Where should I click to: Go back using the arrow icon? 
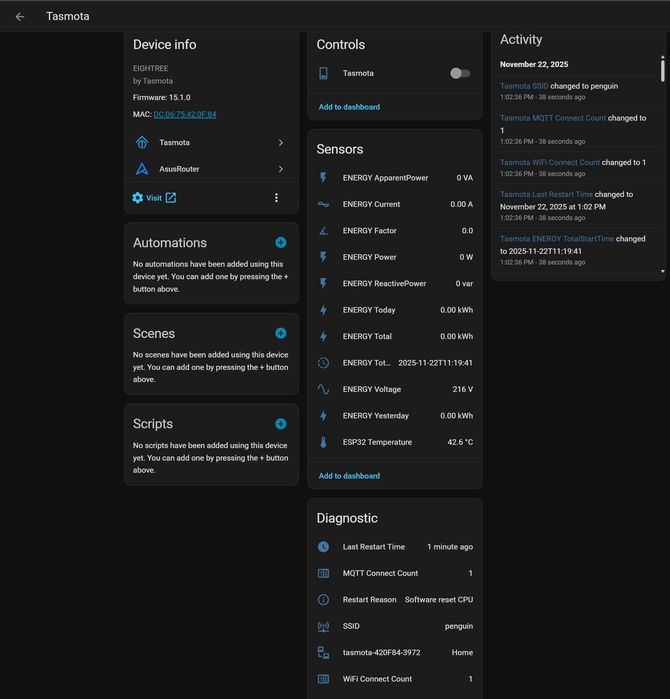coord(20,16)
